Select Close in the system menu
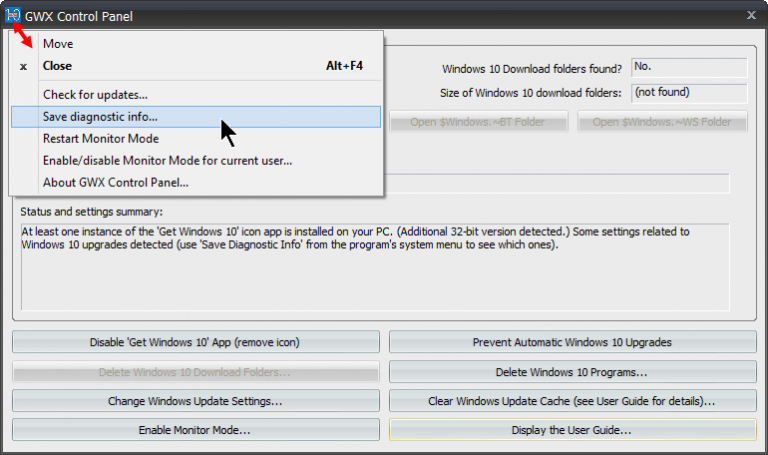Viewport: 768px width, 455px height. point(196,66)
